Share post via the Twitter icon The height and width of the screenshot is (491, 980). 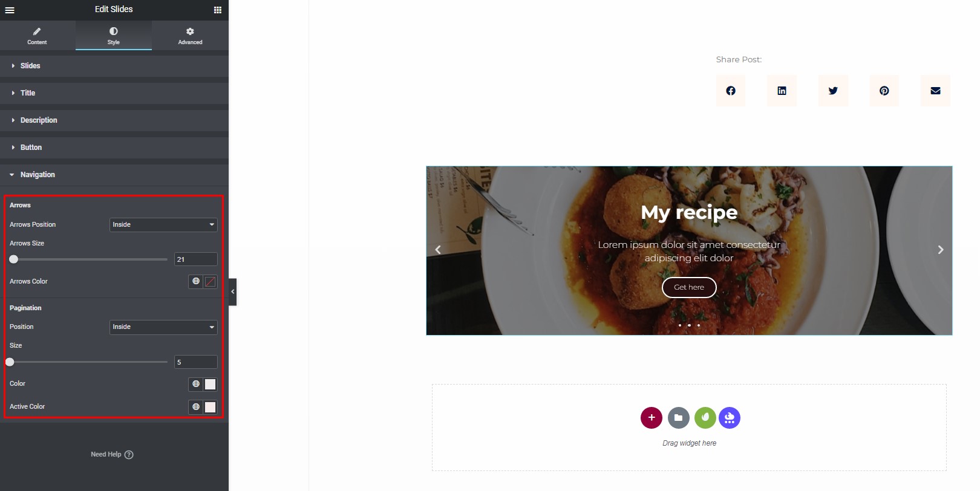pyautogui.click(x=833, y=91)
